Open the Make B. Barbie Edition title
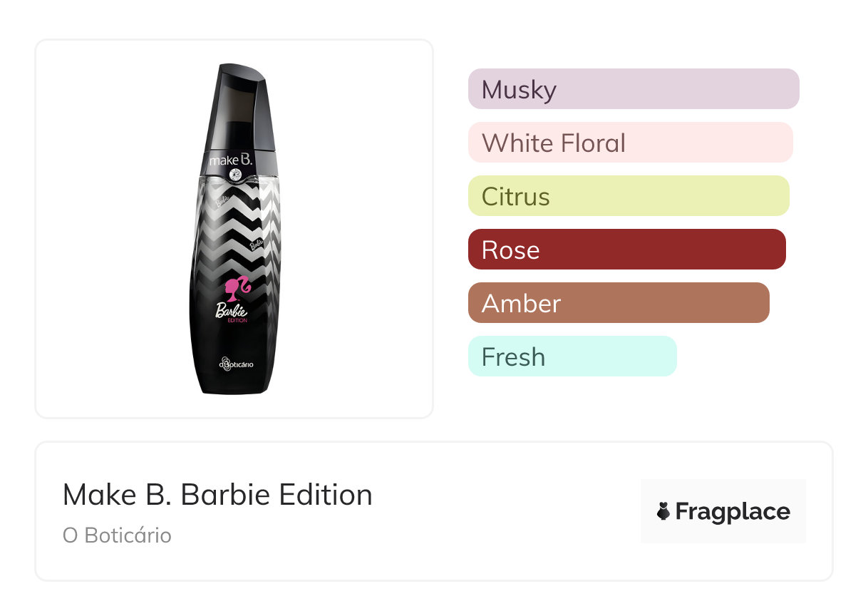Screen dimensions: 868x616 pyautogui.click(x=217, y=495)
